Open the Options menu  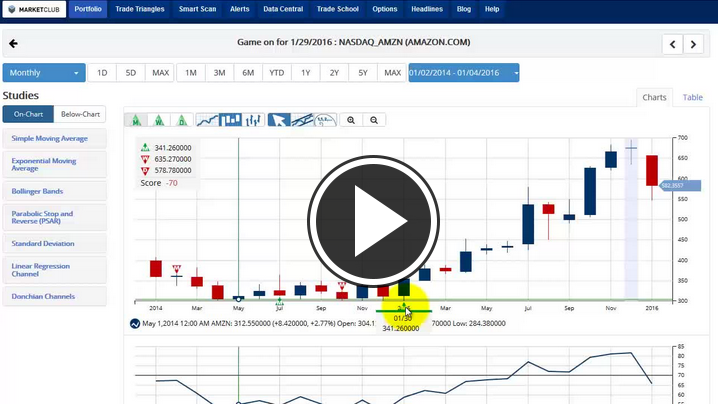pos(385,9)
